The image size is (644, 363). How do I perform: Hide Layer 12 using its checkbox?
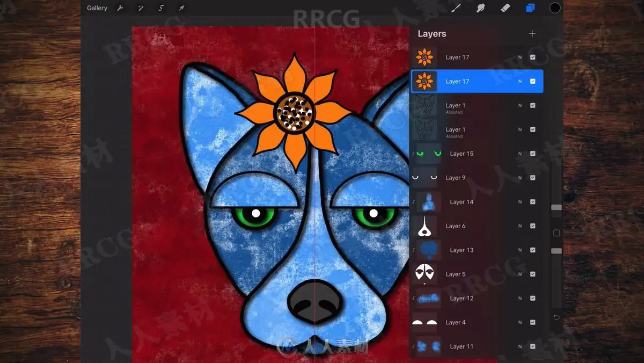(533, 299)
